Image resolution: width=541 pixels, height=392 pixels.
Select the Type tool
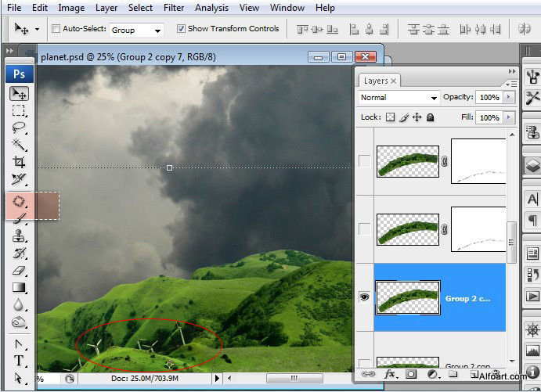click(x=19, y=361)
